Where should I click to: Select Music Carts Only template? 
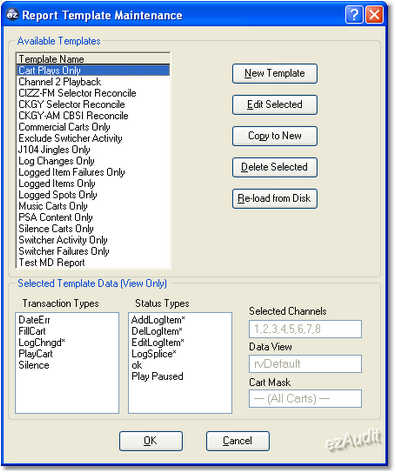[93, 206]
